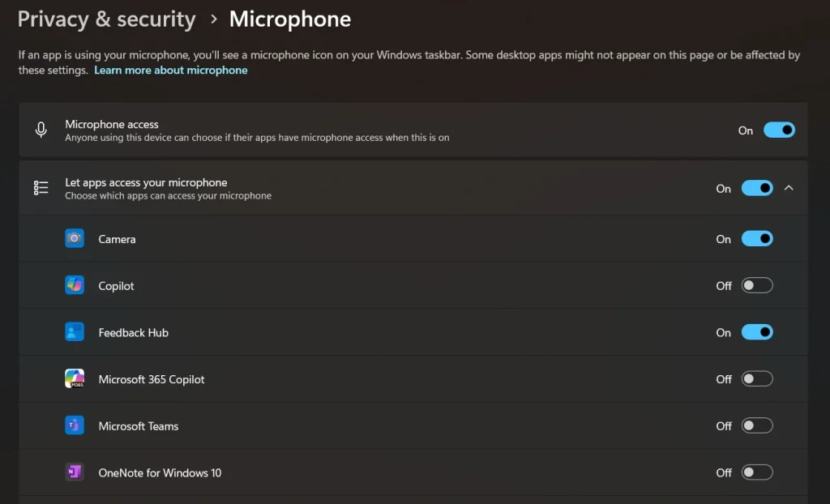Click the Camera app icon
Viewport: 830px width, 504px height.
pos(75,239)
